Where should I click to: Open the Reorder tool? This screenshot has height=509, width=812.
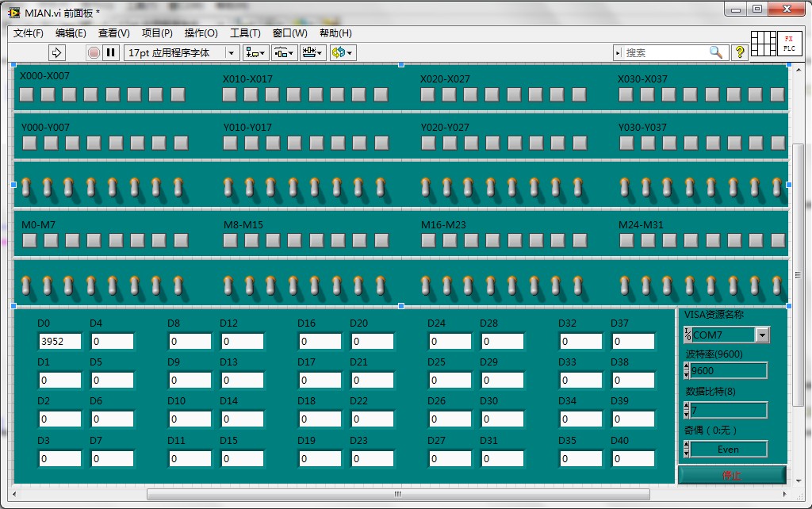coord(343,52)
